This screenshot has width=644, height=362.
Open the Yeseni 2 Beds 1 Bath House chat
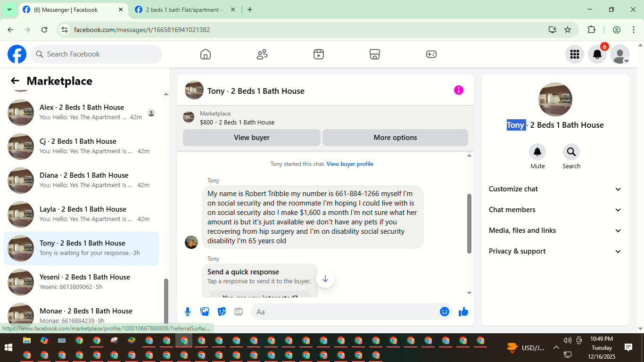[x=81, y=282]
